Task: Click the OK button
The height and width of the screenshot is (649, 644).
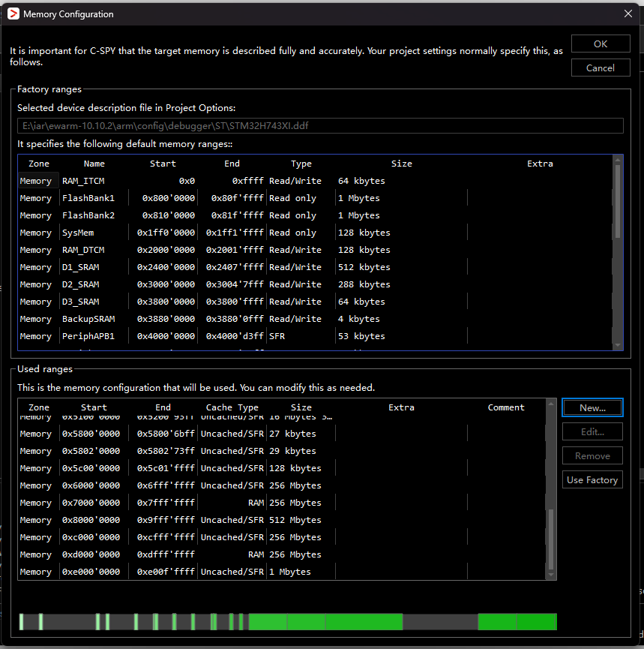Action: click(601, 44)
